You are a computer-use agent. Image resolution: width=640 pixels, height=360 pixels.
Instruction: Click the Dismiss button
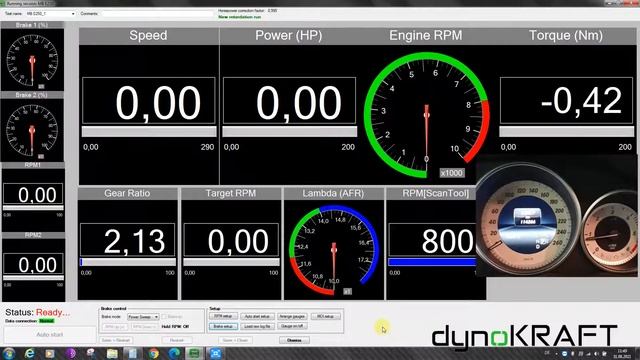click(294, 340)
